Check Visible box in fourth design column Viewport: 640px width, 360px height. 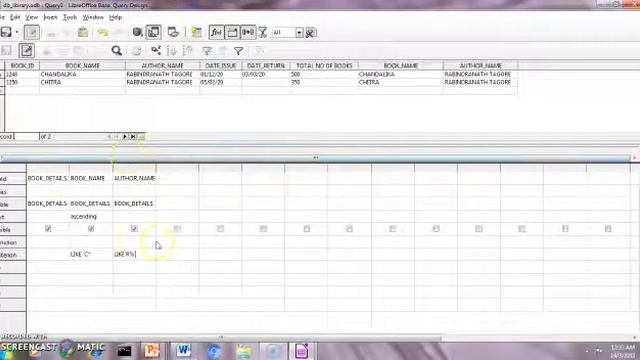(x=177, y=229)
